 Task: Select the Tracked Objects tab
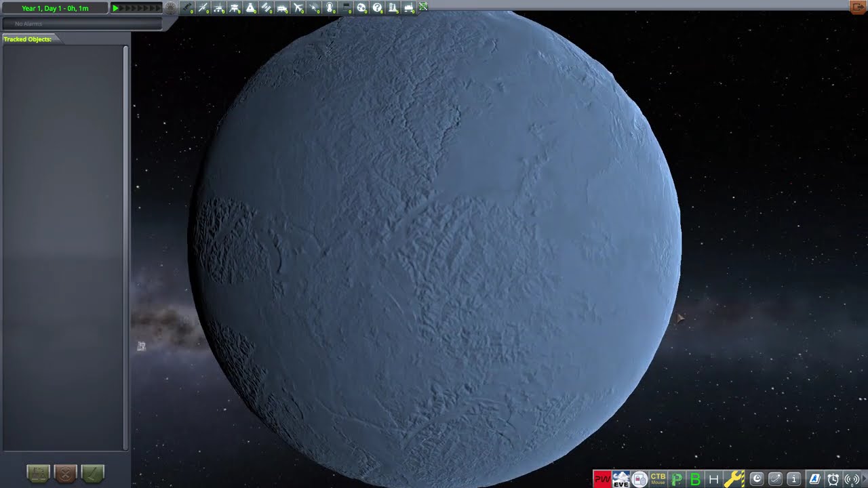point(31,39)
